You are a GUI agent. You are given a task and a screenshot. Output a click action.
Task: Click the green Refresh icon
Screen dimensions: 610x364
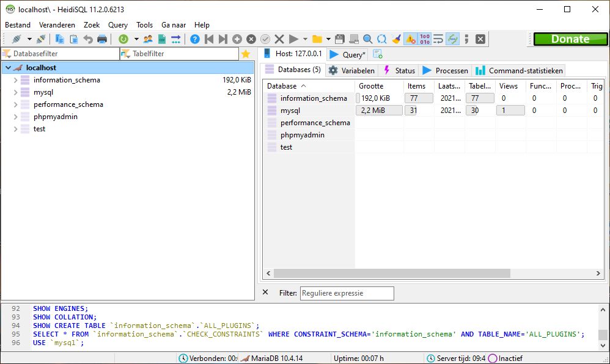pos(123,39)
